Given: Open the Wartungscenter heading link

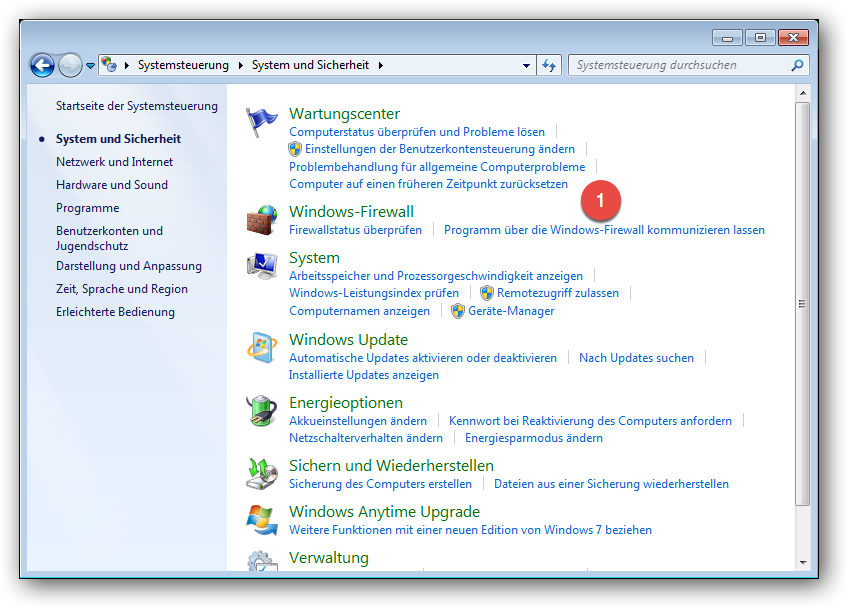Looking at the screenshot, I should click(x=344, y=114).
